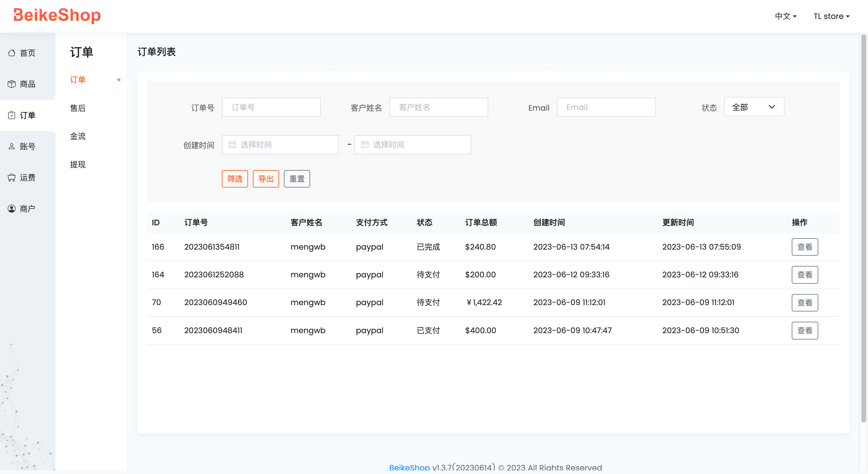The image size is (868, 474).
Task: Open the 状态 status dropdown
Action: coord(754,107)
